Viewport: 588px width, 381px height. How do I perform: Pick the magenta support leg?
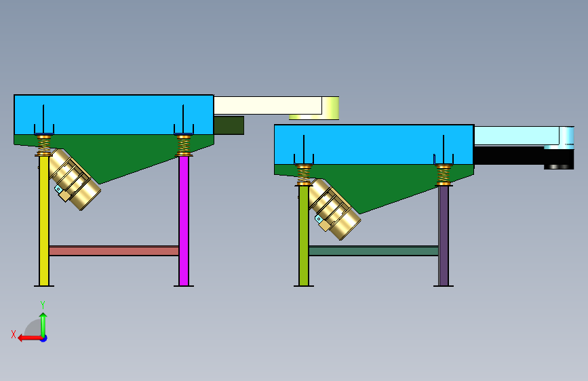point(184,220)
